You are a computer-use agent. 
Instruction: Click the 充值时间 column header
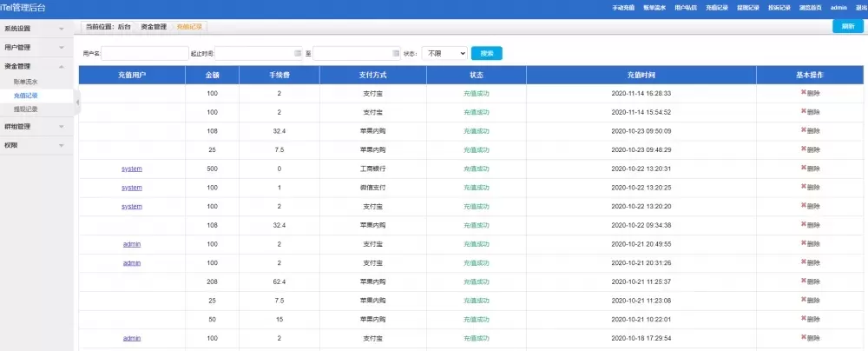pyautogui.click(x=641, y=75)
